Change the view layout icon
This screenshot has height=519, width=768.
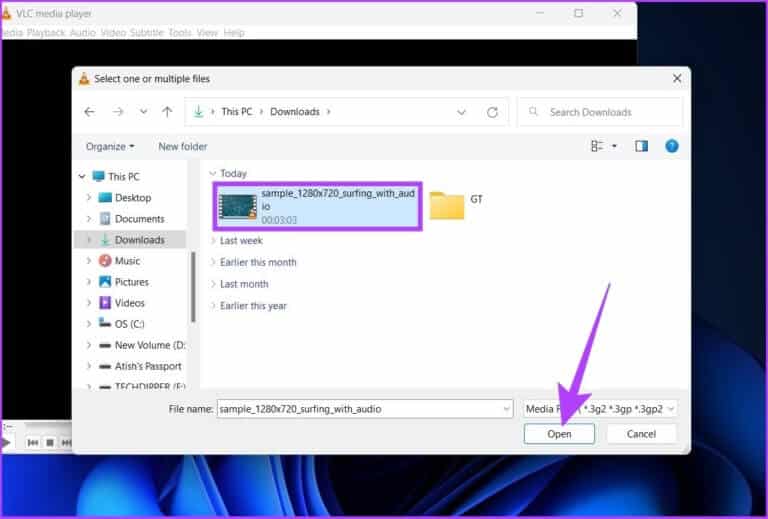pyautogui.click(x=597, y=146)
